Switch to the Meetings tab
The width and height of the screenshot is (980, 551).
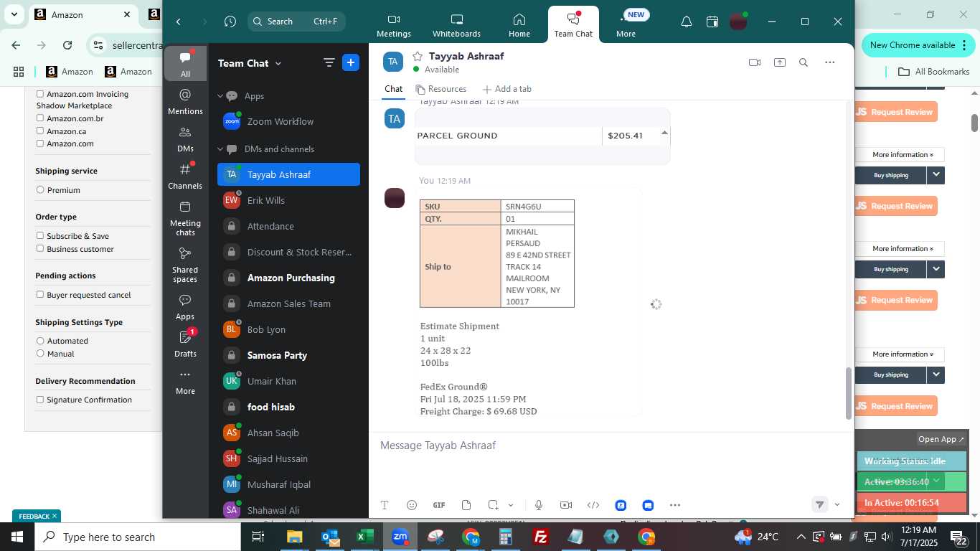coord(394,25)
